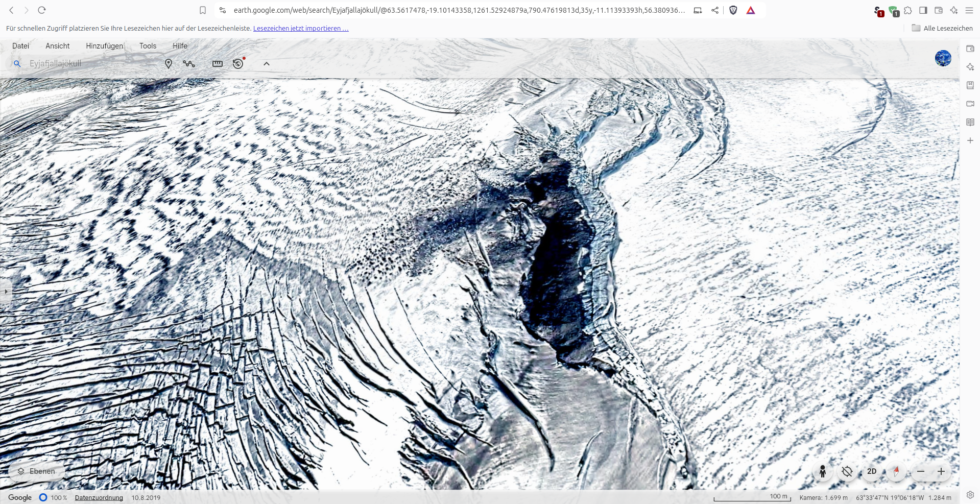Open the browser hamburger menu
This screenshot has width=980, height=504.
pos(969,10)
